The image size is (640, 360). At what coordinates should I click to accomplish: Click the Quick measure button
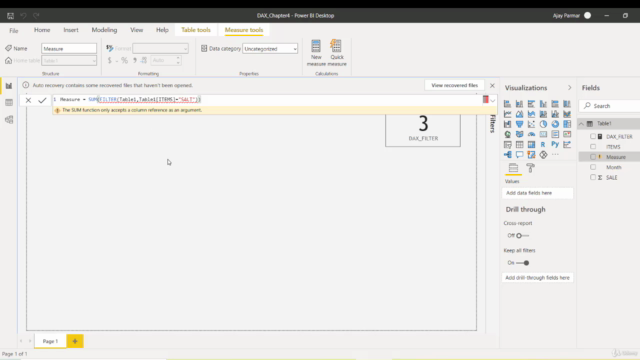[337, 53]
